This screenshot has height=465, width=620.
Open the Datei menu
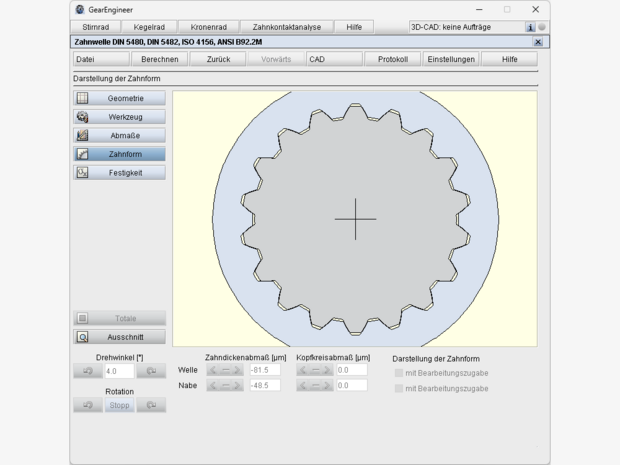click(x=100, y=59)
